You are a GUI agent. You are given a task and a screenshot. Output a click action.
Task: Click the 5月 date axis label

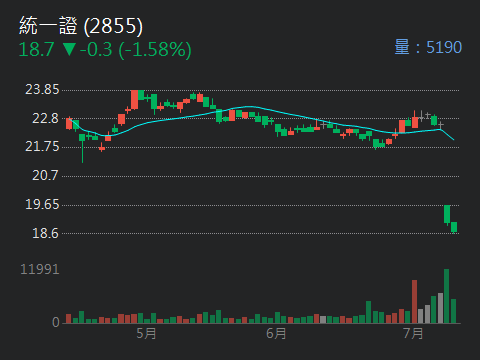[146, 333]
